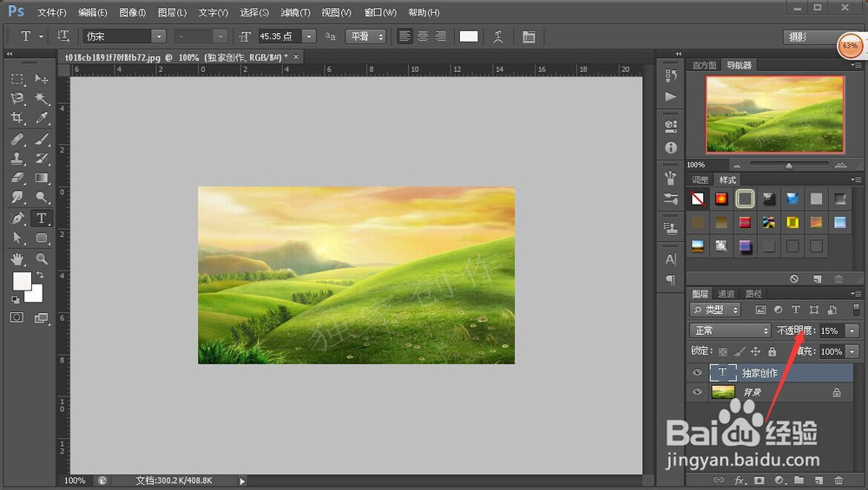Select the Rectangular Marquee tool
This screenshot has width=868, height=490.
coord(17,79)
